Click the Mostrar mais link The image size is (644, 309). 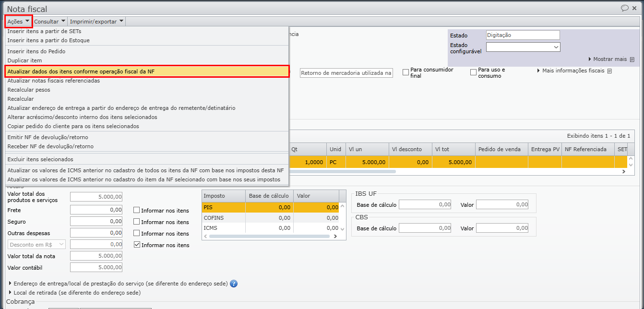pyautogui.click(x=609, y=59)
